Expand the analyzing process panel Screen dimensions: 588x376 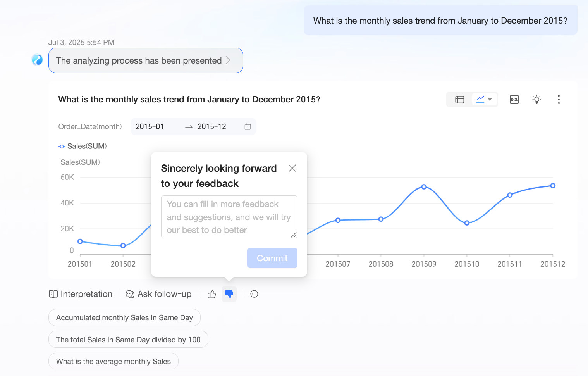[145, 60]
